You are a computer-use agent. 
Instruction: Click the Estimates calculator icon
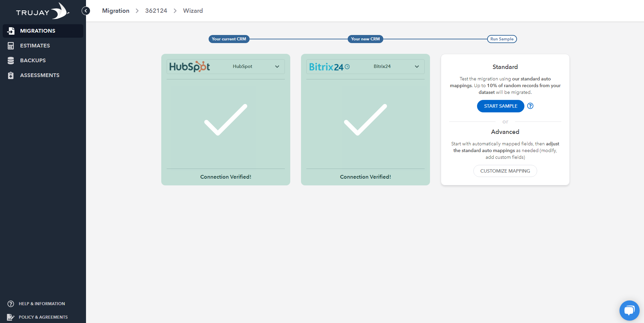click(x=11, y=46)
